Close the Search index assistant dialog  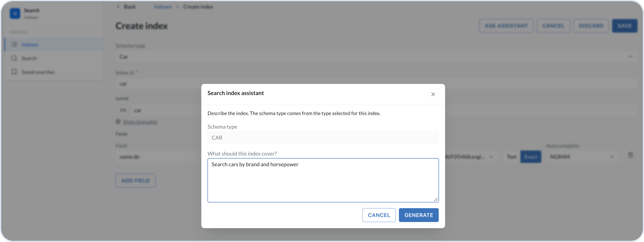pos(433,94)
